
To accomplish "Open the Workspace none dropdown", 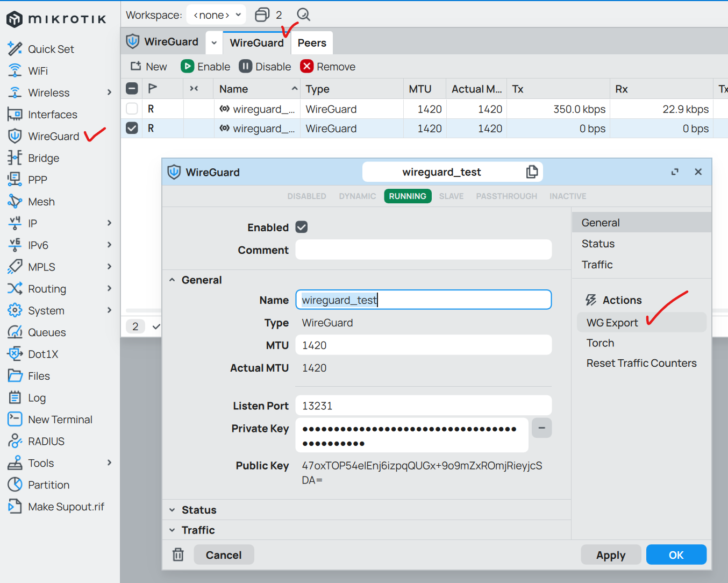I will point(217,15).
